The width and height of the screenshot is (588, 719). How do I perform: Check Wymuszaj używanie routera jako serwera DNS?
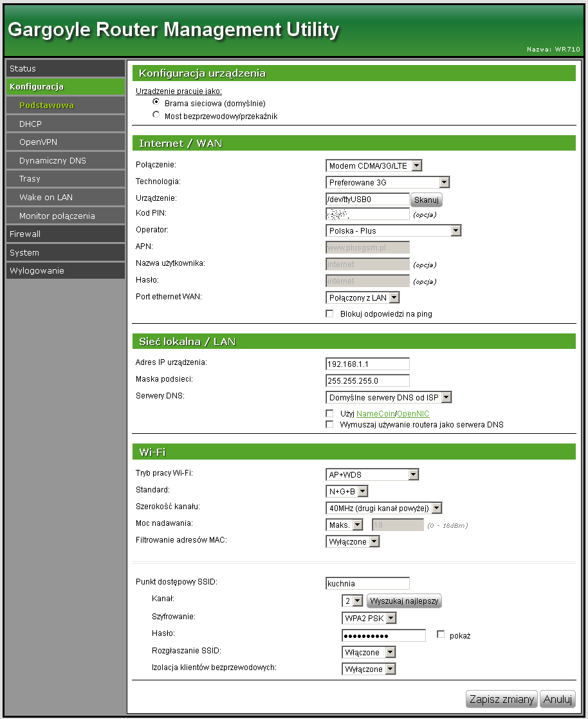tap(330, 425)
